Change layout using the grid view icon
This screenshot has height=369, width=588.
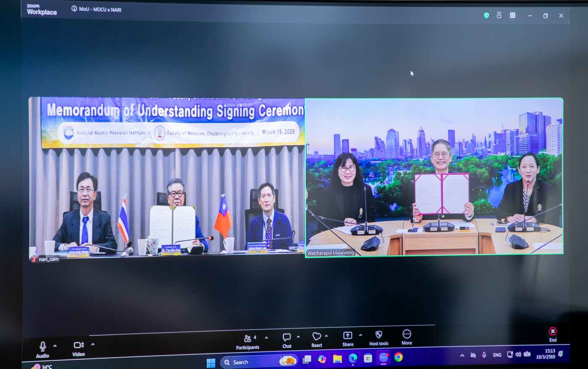coord(513,15)
